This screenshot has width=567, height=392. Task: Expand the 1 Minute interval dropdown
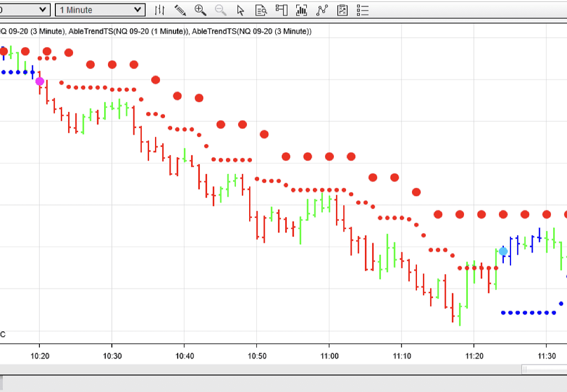(100, 10)
